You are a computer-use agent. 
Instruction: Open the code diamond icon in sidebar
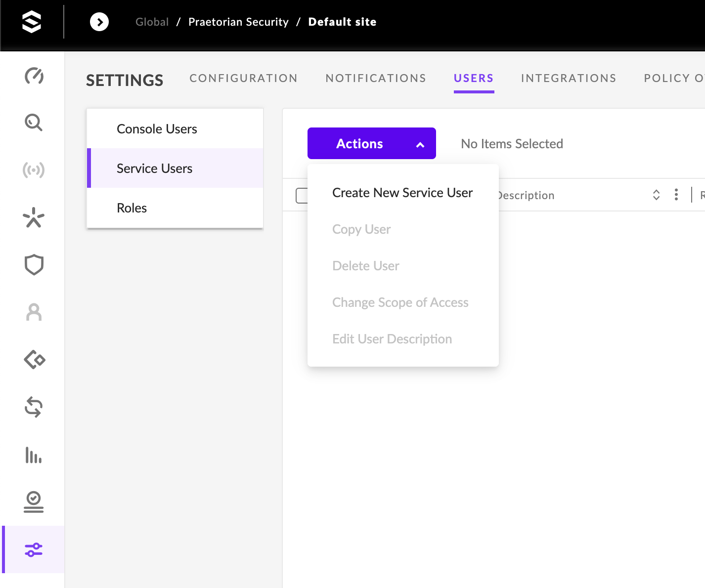point(34,360)
